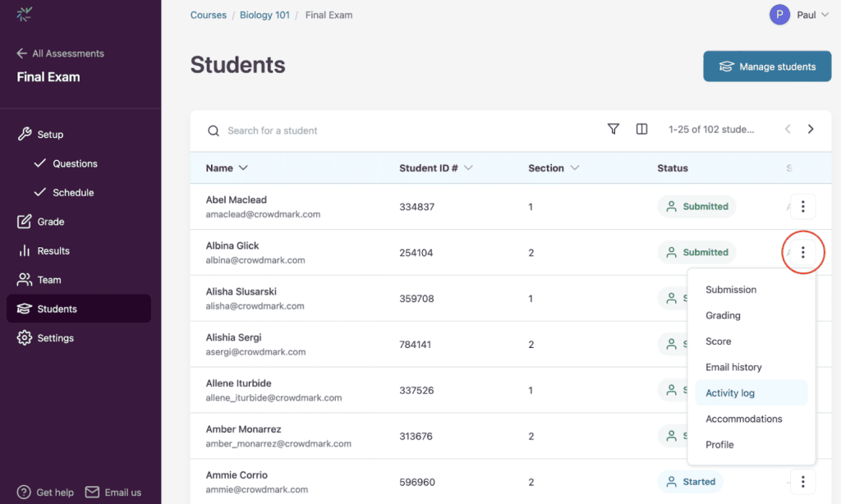This screenshot has height=504, width=841.
Task: Choose Email history from the open menu
Action: pyautogui.click(x=735, y=367)
